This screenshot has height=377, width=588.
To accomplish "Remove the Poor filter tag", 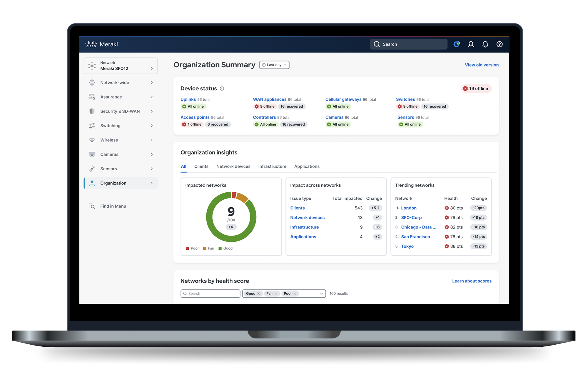I will (x=295, y=293).
